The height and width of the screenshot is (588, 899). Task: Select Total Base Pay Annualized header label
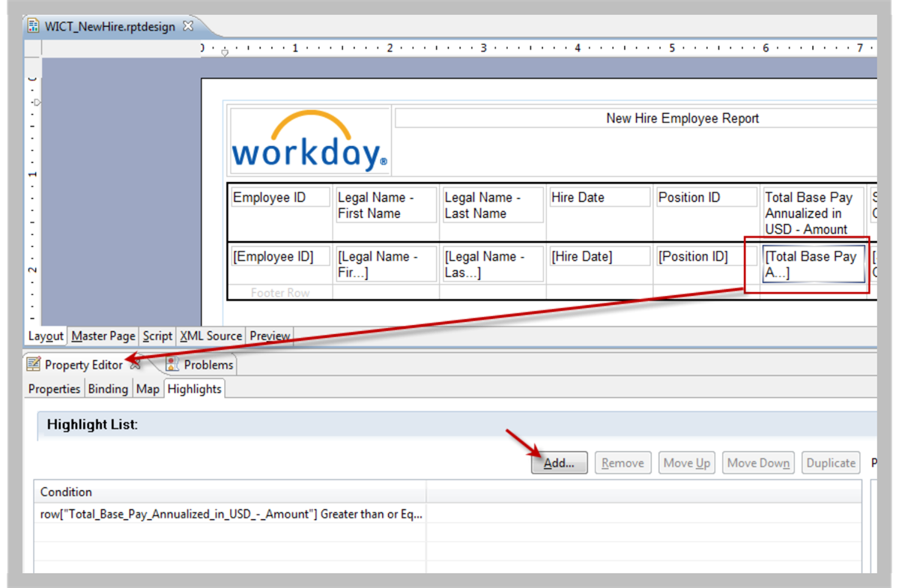tap(814, 213)
